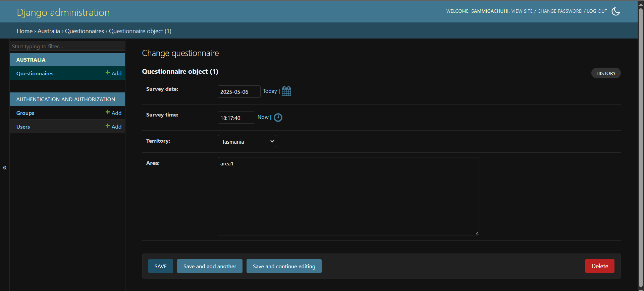The height and width of the screenshot is (291, 644).
Task: Open Groups in the sidebar
Action: 25,113
